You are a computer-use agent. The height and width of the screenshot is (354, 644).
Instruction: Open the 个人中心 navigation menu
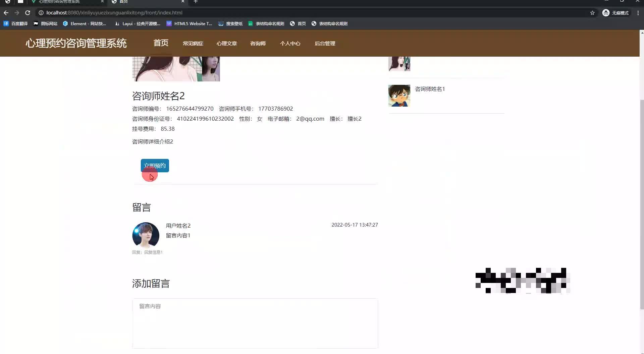(x=290, y=43)
